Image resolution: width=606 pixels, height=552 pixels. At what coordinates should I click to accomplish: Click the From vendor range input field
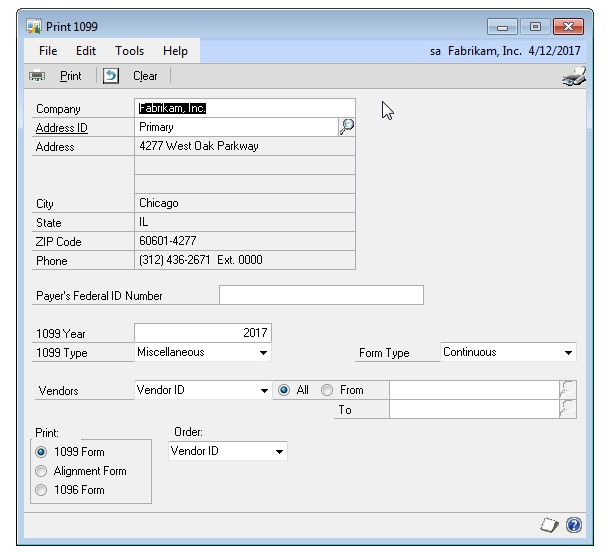coord(474,390)
